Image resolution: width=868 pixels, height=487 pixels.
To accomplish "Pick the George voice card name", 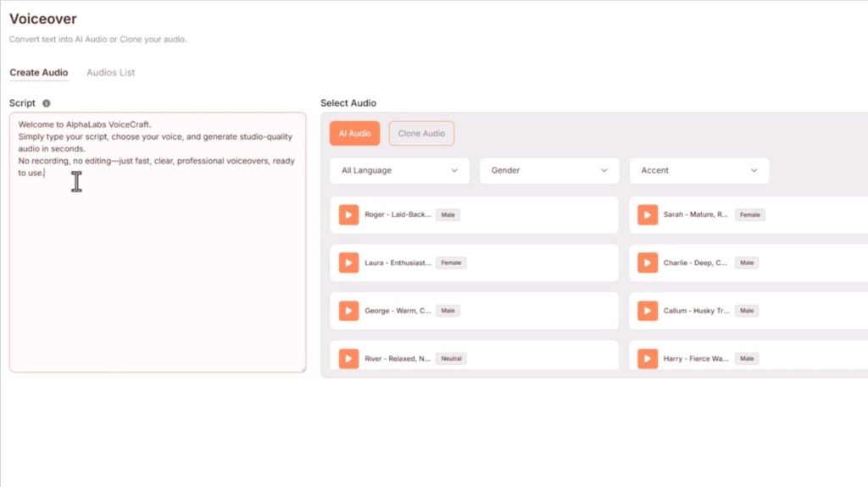I will (x=398, y=311).
